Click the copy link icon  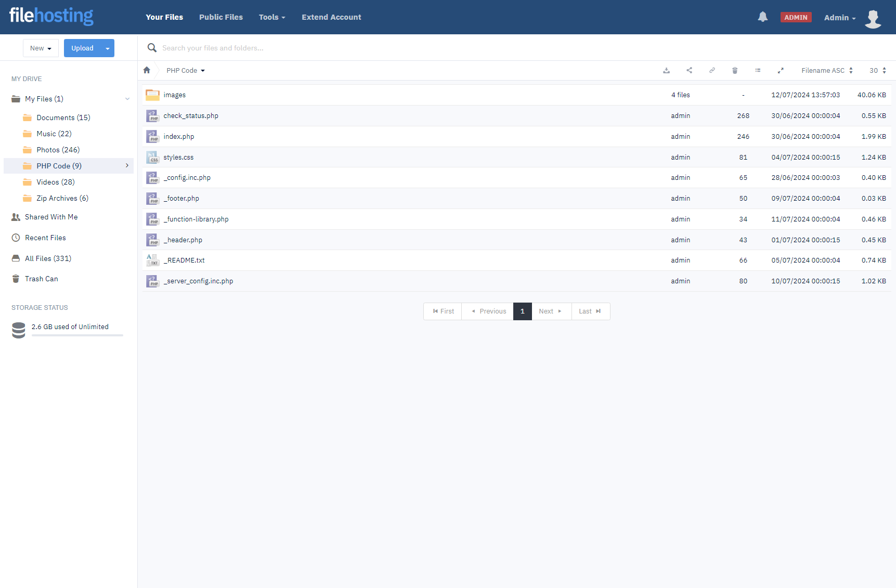[712, 71]
